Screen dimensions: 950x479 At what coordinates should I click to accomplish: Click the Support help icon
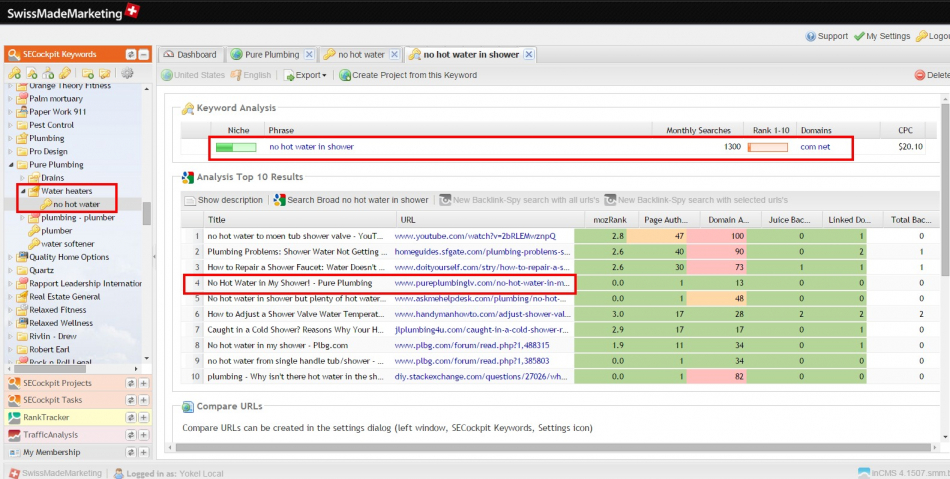811,36
